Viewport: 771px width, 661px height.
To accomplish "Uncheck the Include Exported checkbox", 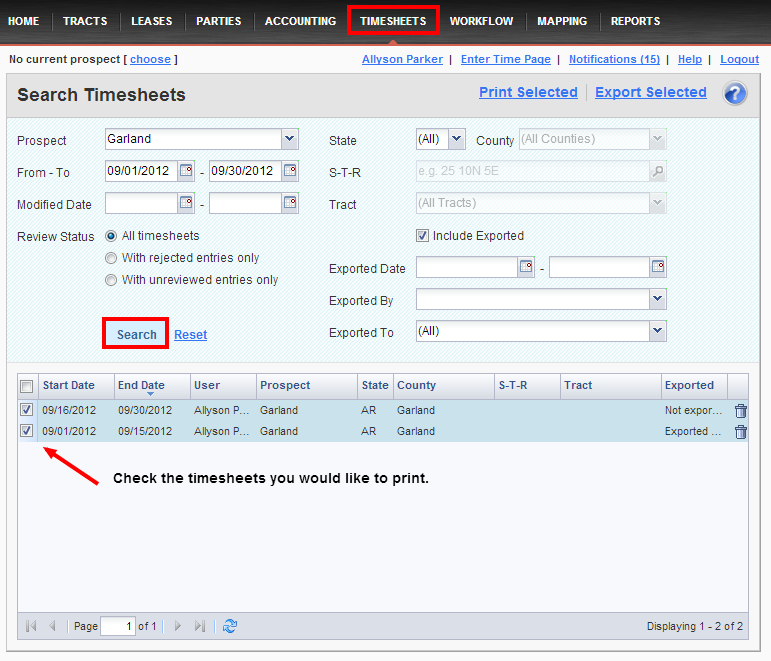I will pos(423,236).
